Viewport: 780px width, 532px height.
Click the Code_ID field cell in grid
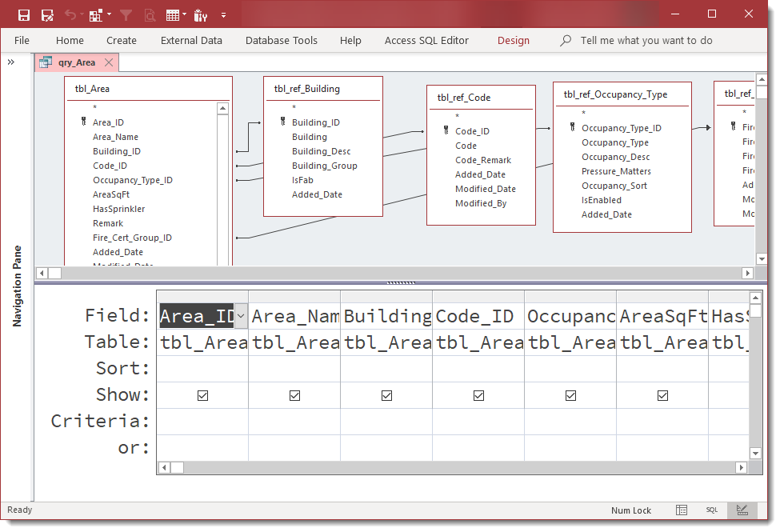pos(478,316)
